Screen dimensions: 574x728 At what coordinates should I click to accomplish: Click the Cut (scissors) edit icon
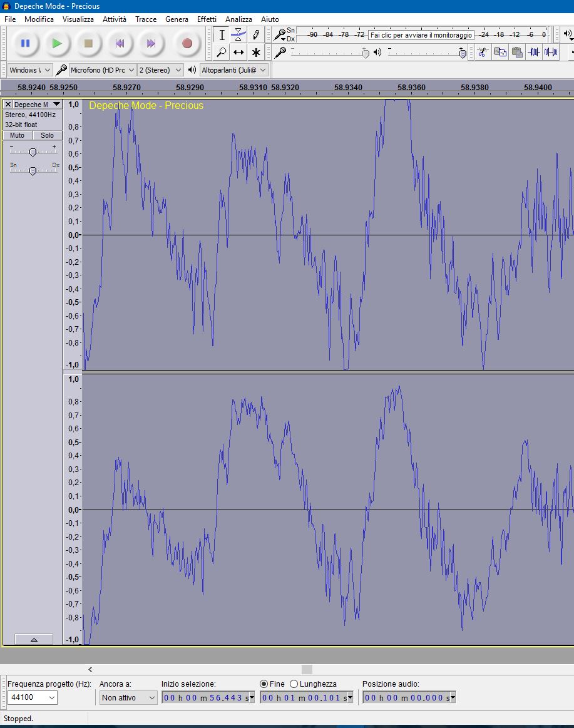tap(483, 52)
